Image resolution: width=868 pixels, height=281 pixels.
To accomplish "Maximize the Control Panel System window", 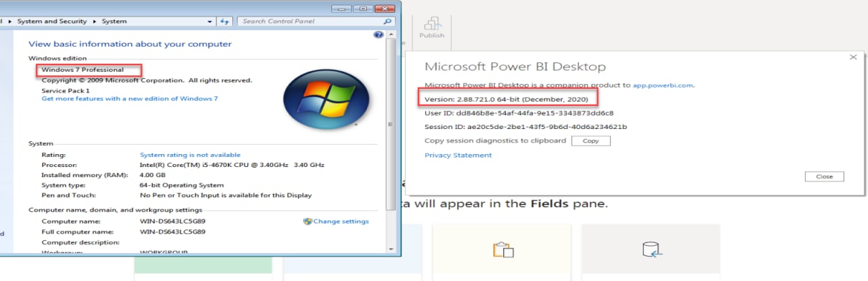I will (362, 8).
